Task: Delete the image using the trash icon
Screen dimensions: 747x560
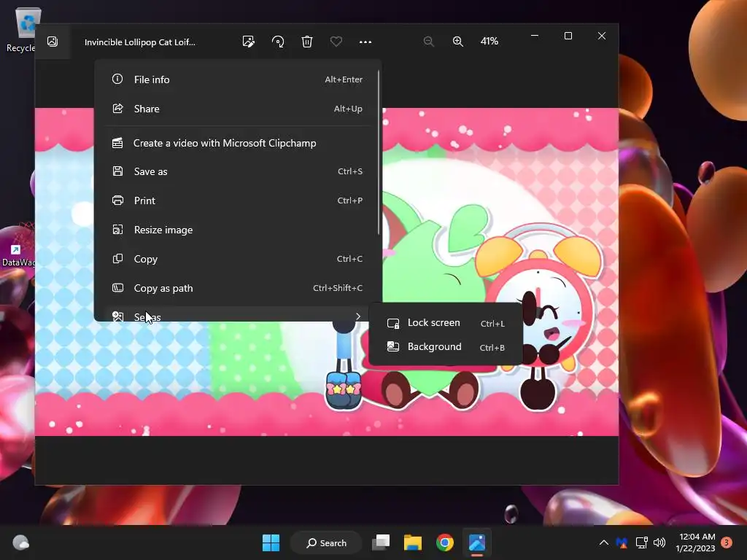Action: pyautogui.click(x=307, y=42)
